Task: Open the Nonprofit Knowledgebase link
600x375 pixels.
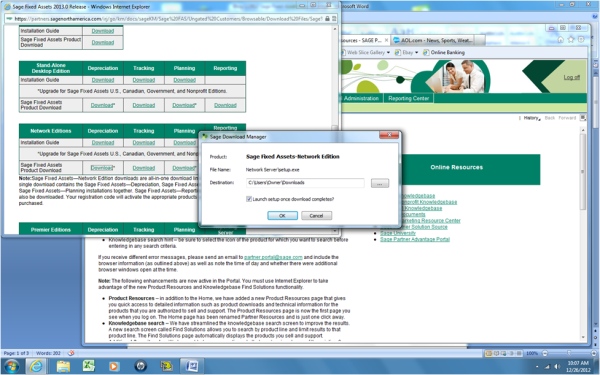Action: coord(429,202)
